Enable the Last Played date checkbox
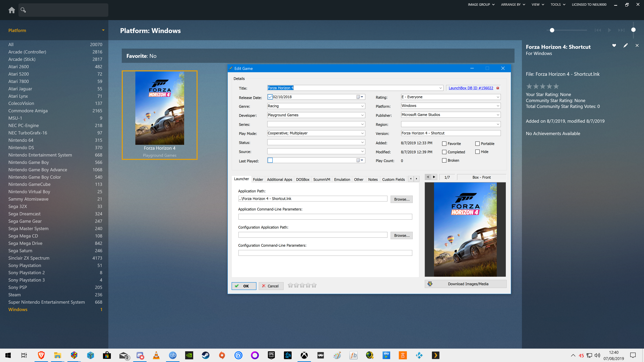The height and width of the screenshot is (362, 644). click(x=270, y=160)
